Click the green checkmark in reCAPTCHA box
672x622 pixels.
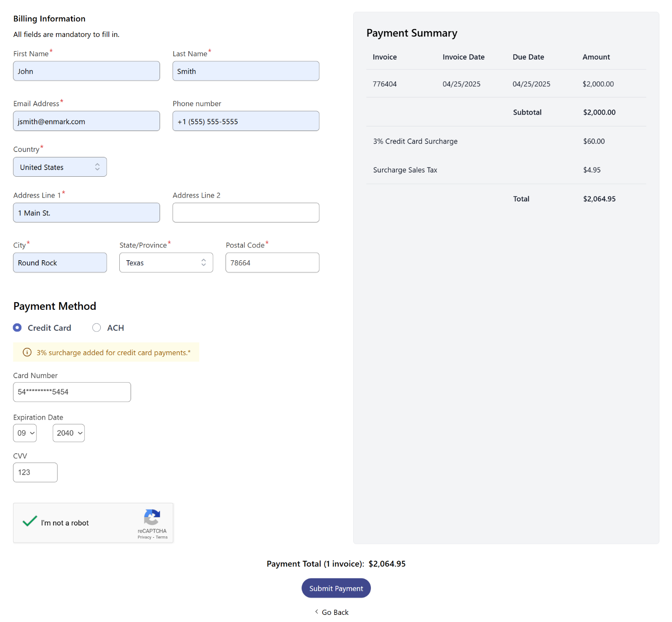(29, 521)
